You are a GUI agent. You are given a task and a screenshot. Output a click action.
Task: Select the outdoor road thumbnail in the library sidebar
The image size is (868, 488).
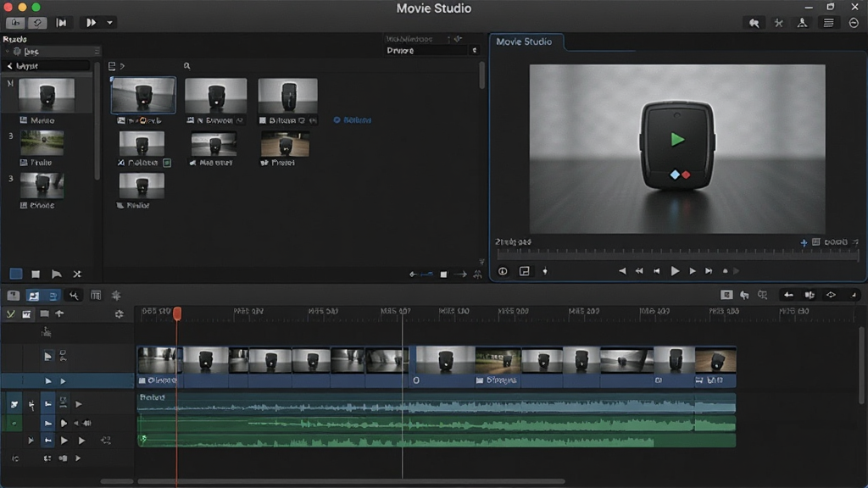point(42,142)
